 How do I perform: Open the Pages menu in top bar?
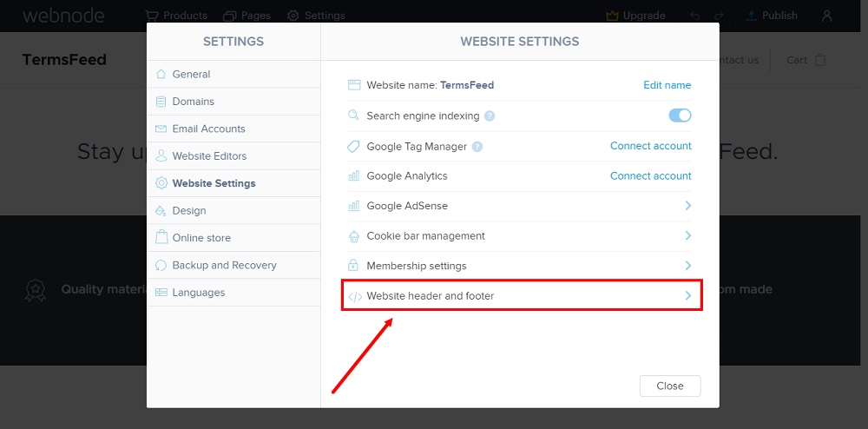(x=247, y=16)
